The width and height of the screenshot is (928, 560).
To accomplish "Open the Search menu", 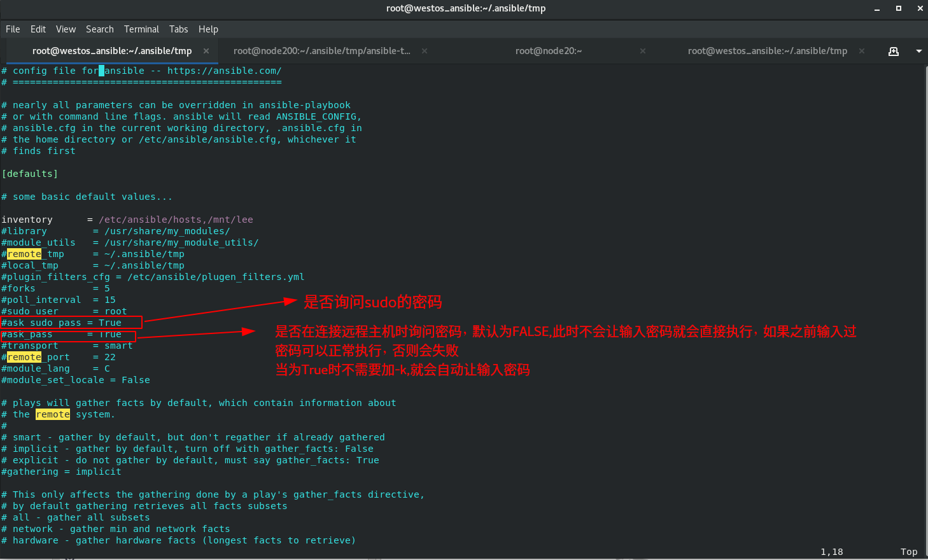I will (x=100, y=29).
